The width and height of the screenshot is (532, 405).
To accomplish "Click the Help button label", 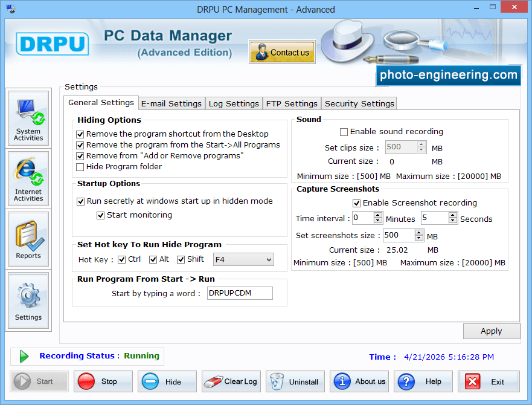I will click(x=433, y=381).
